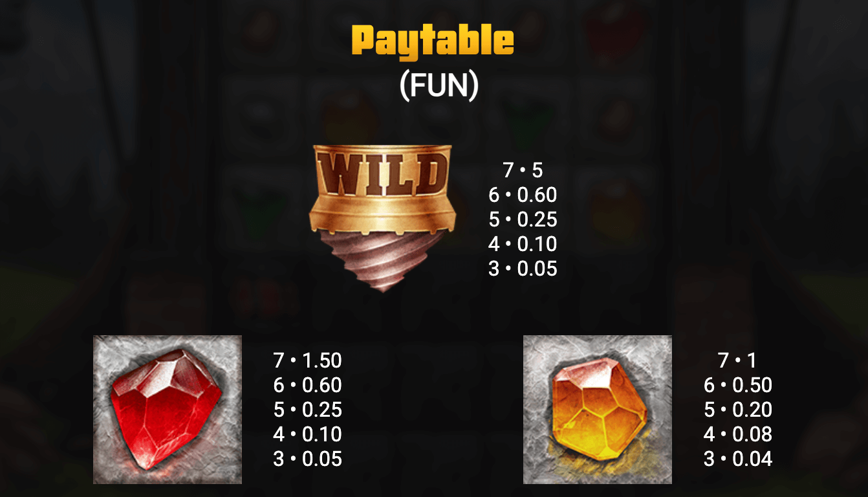The height and width of the screenshot is (497, 868).
Task: Click the amber payout 7 • 1
Action: (x=737, y=360)
